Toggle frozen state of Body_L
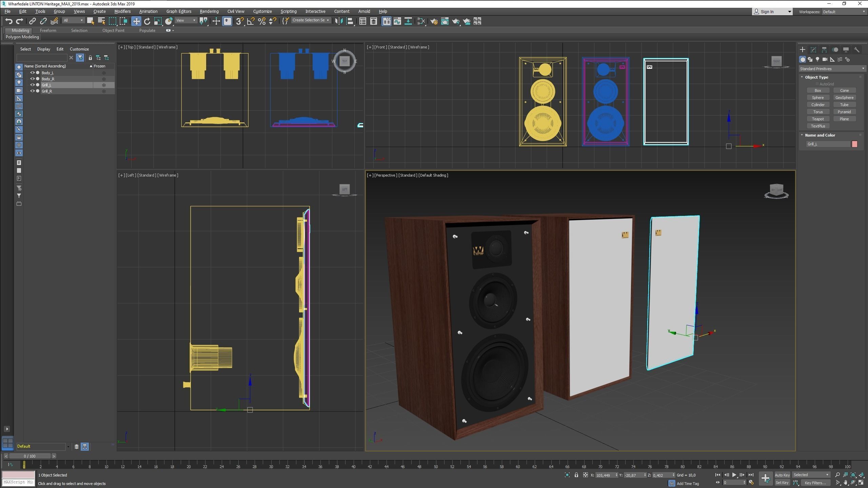The height and width of the screenshot is (488, 868). 104,73
